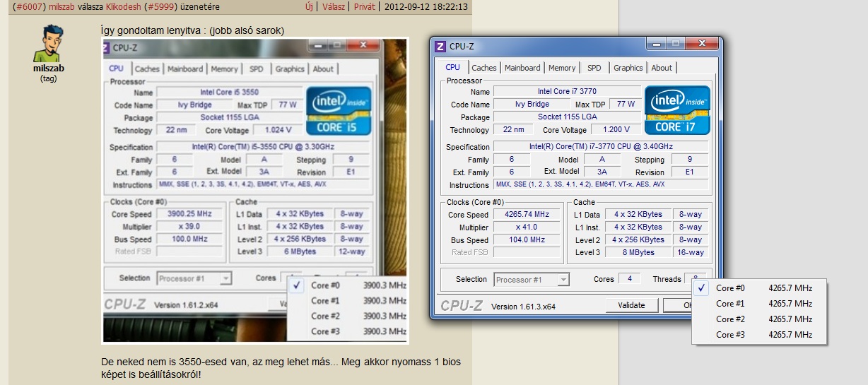Close the i7 CPU-Z window
This screenshot has width=868, height=385.
tap(700, 44)
